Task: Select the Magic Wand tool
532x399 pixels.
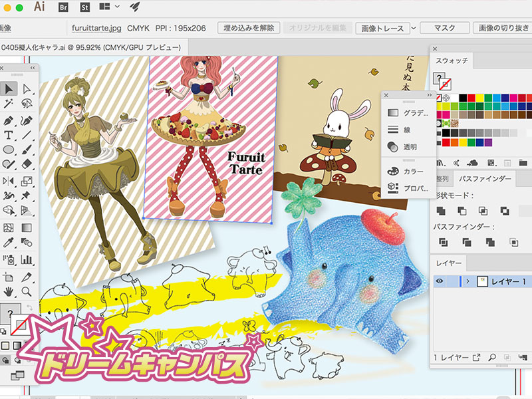Action: pyautogui.click(x=9, y=104)
